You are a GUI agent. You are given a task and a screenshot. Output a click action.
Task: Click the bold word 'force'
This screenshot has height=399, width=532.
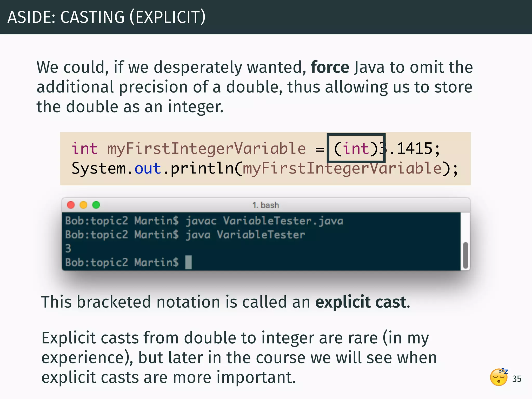click(330, 67)
